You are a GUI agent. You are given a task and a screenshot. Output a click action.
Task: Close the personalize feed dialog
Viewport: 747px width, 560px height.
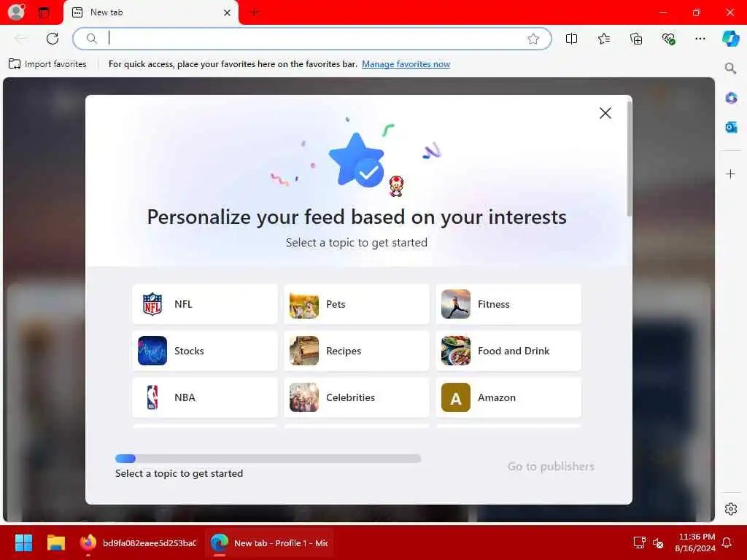point(605,113)
